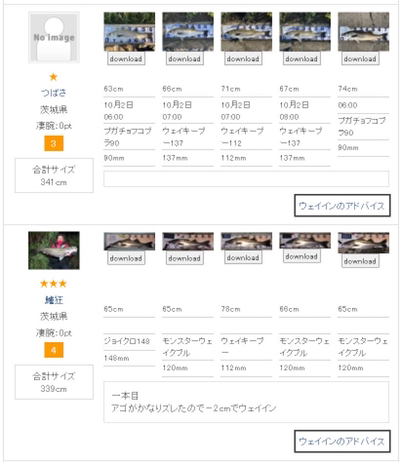The image size is (400, 462).
Task: Download つばさ's 66cm fish photo
Action: tap(185, 59)
